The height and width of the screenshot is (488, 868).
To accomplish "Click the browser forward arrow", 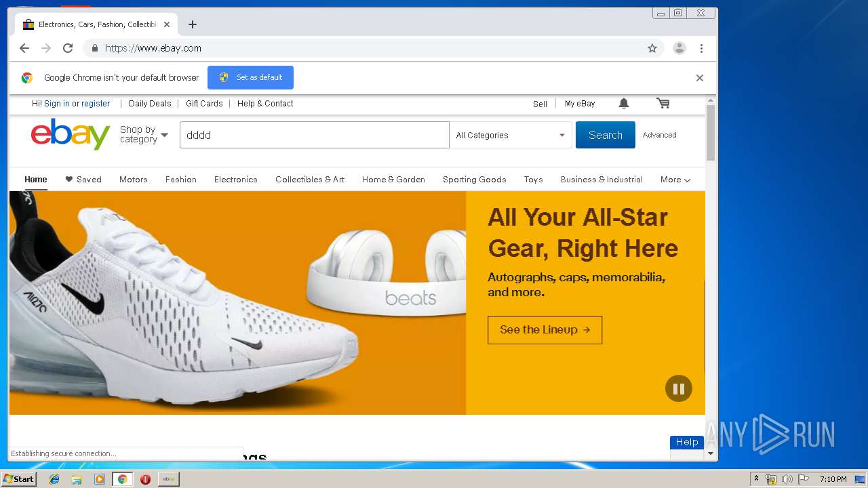I will 46,48.
